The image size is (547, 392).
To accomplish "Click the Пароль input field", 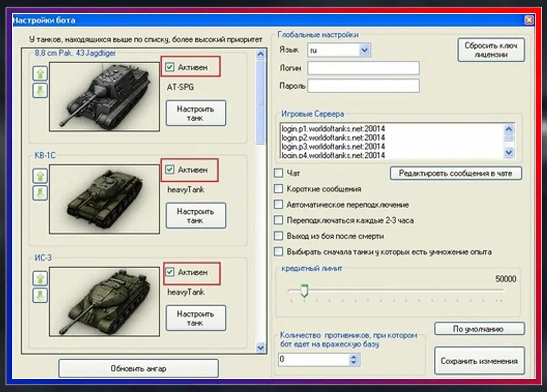I will [x=363, y=86].
